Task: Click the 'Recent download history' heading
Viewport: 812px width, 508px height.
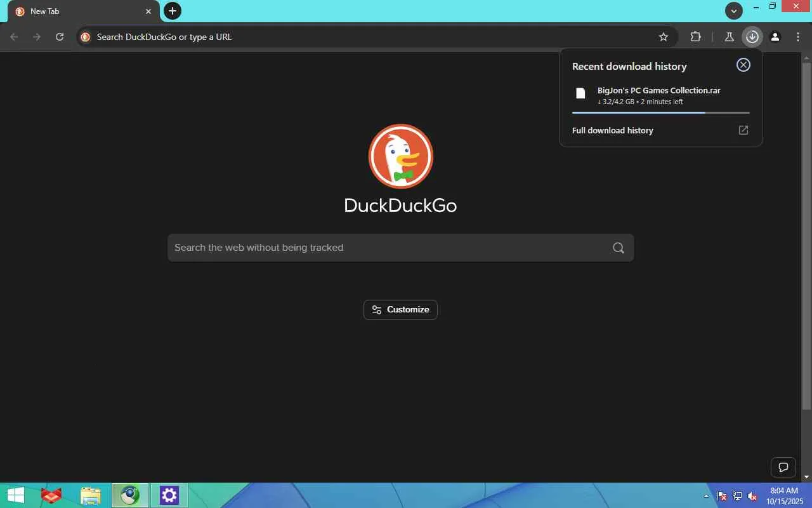Action: (629, 66)
